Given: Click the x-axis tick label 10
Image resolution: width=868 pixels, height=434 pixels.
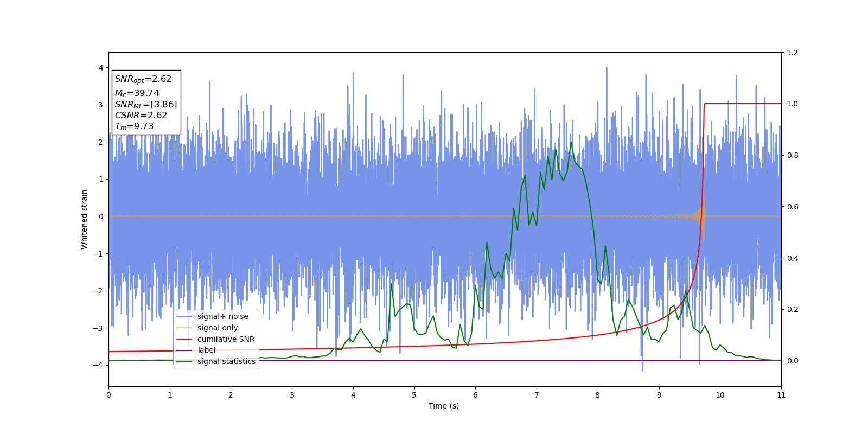Looking at the screenshot, I should pyautogui.click(x=720, y=395).
